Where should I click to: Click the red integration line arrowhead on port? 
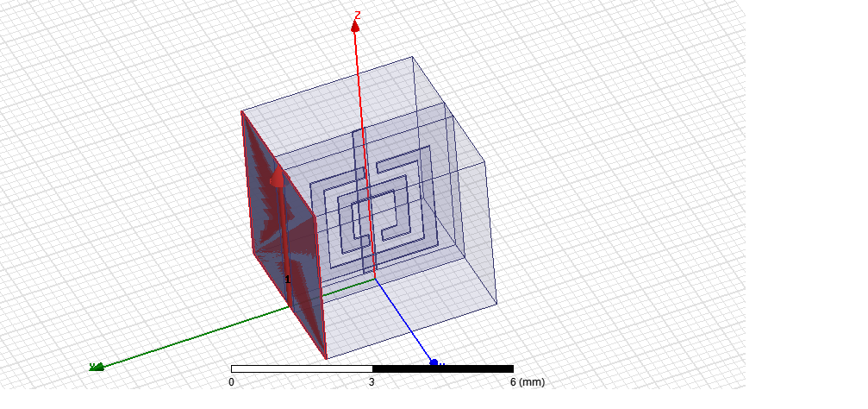pos(277,178)
